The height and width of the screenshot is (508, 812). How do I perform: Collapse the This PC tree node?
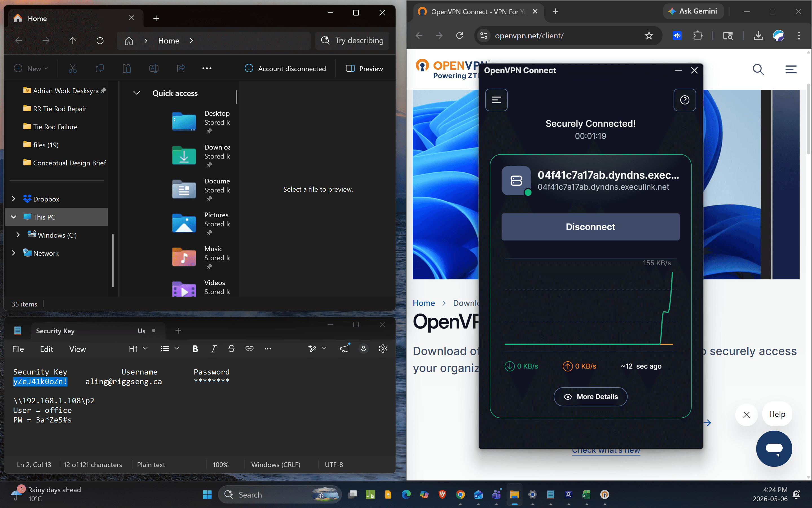14,217
